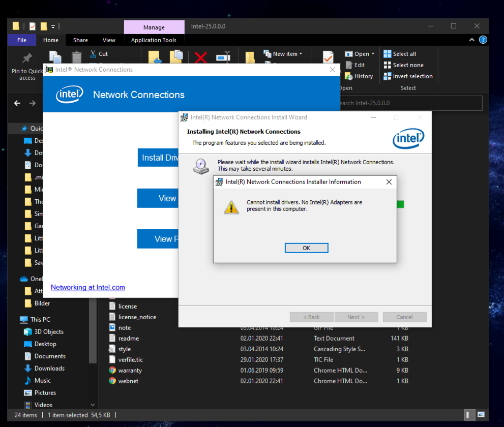Click History in the ribbon
Viewport: 504px width, 427px height.
(359, 76)
